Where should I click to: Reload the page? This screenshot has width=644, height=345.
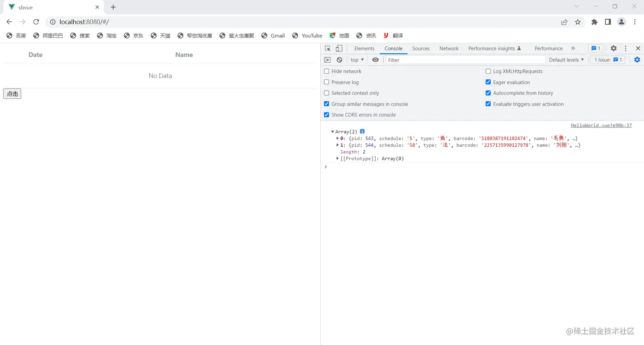pos(36,22)
